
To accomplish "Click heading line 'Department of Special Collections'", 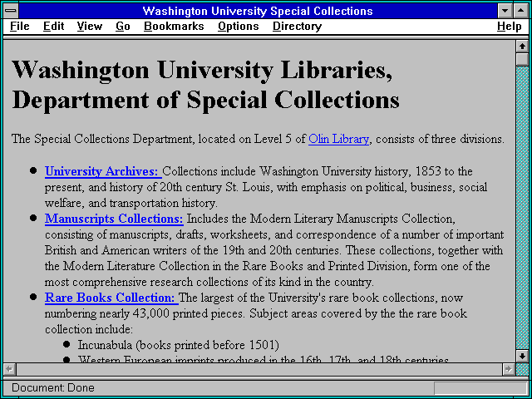I will (x=205, y=101).
